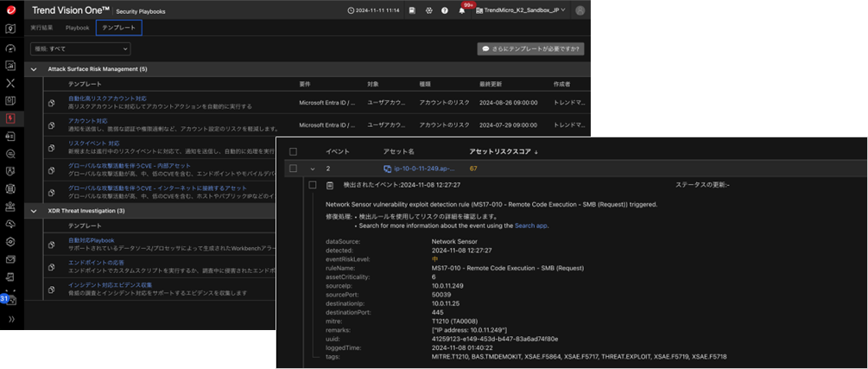Collapse Attack Surface Risk Management group

[x=34, y=69]
